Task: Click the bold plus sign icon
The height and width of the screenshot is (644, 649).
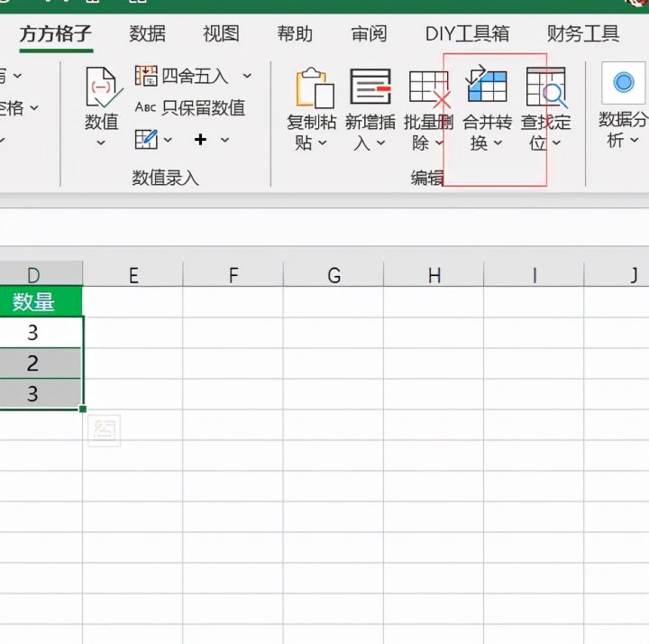Action: click(x=200, y=140)
